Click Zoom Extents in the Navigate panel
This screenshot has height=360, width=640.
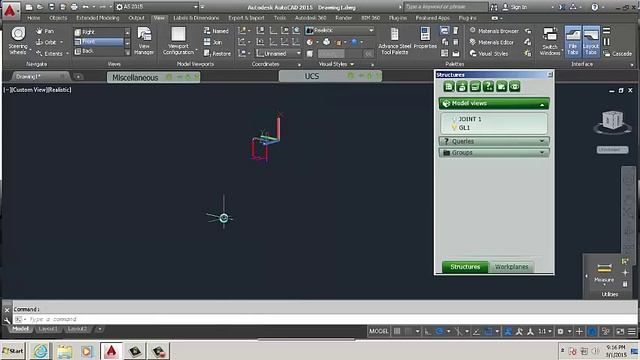coord(49,53)
